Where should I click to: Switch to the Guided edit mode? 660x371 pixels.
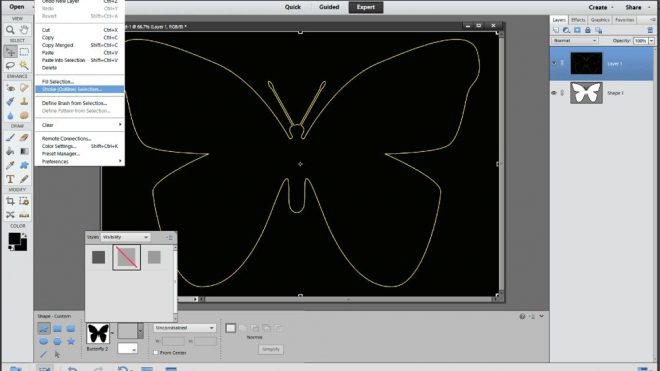(329, 7)
